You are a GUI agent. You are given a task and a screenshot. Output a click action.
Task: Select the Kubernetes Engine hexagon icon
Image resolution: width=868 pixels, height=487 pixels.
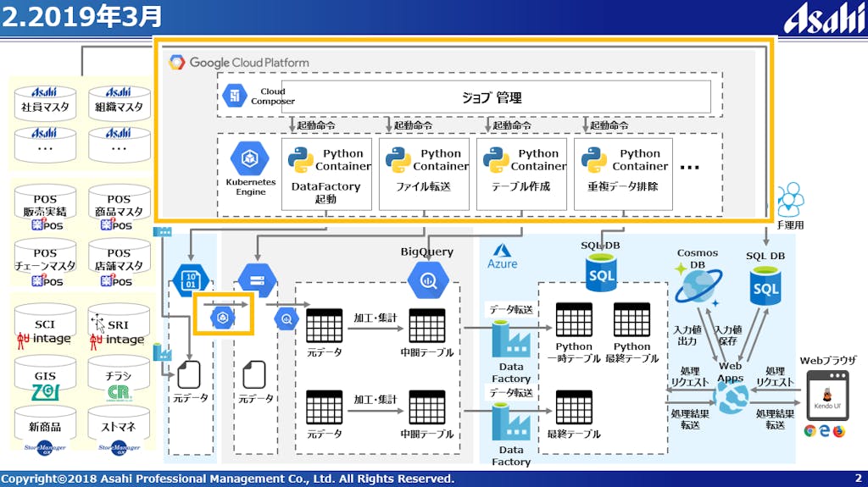point(250,158)
